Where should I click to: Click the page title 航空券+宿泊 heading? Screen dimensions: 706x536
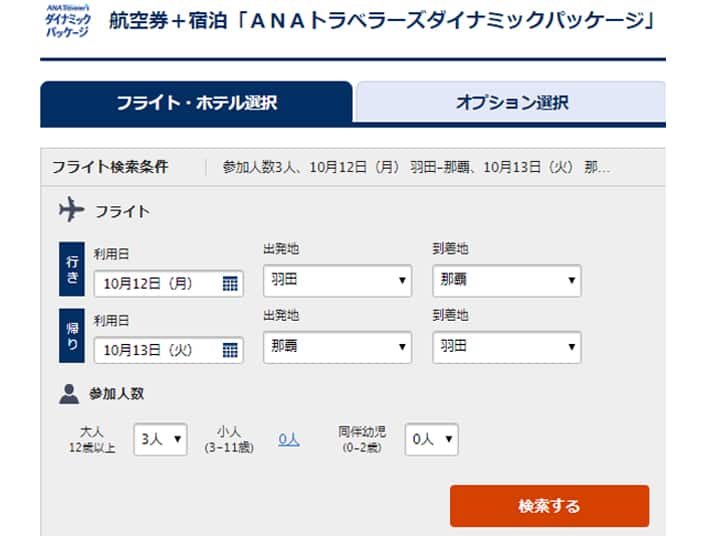[381, 21]
